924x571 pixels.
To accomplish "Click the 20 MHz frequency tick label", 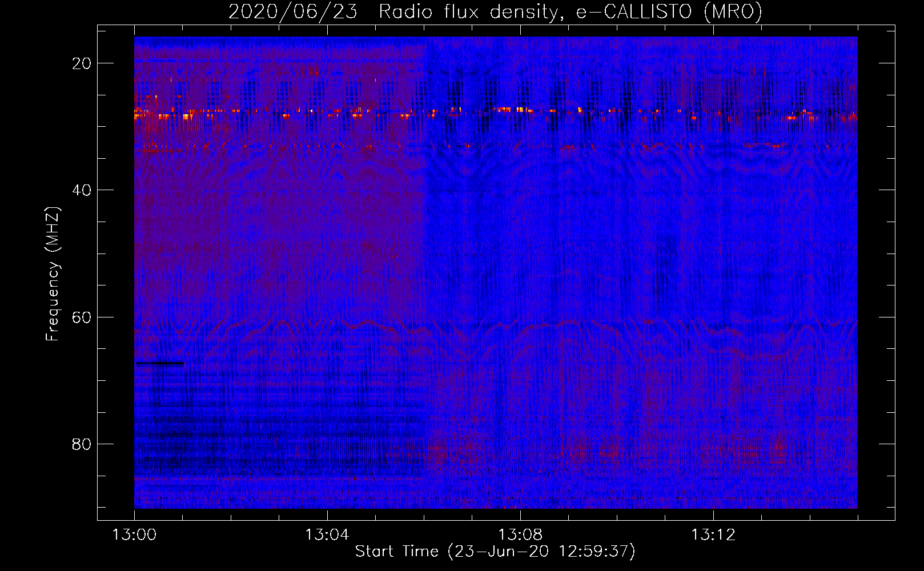I will pos(82,63).
